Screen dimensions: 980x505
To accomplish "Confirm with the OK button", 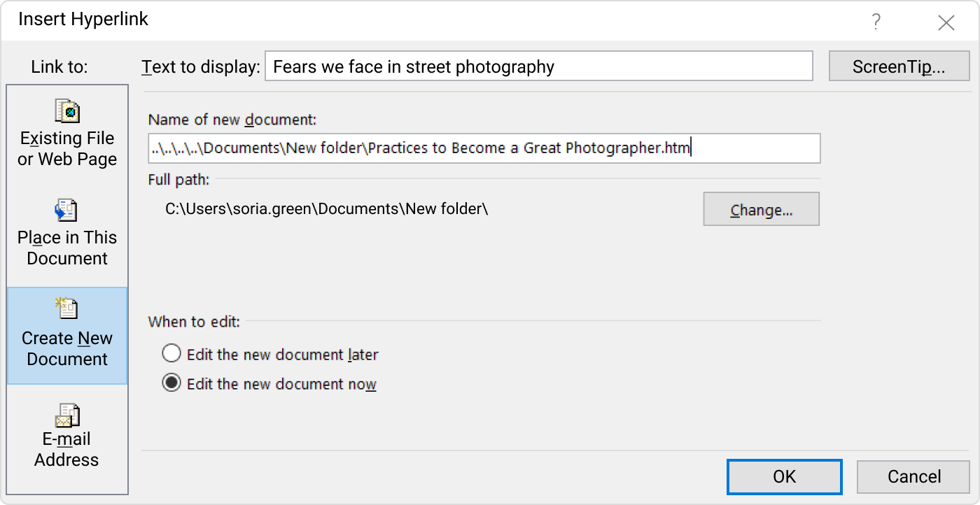I will tap(785, 476).
